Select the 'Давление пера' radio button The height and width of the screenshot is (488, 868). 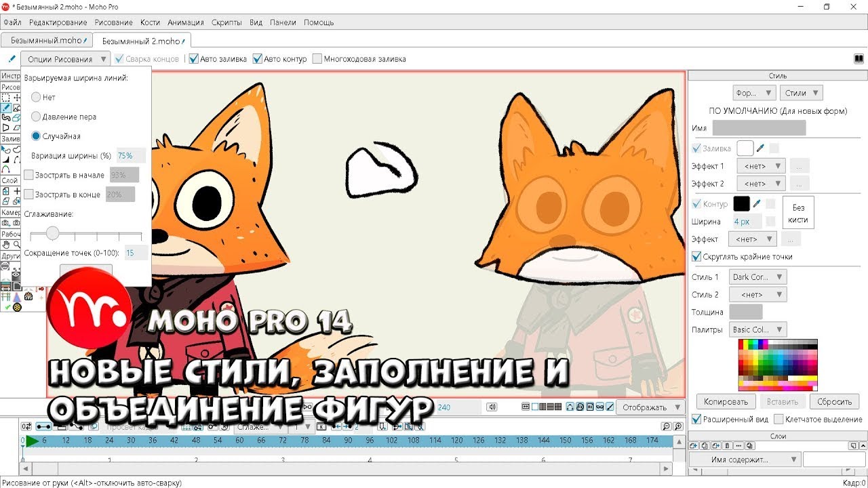36,117
